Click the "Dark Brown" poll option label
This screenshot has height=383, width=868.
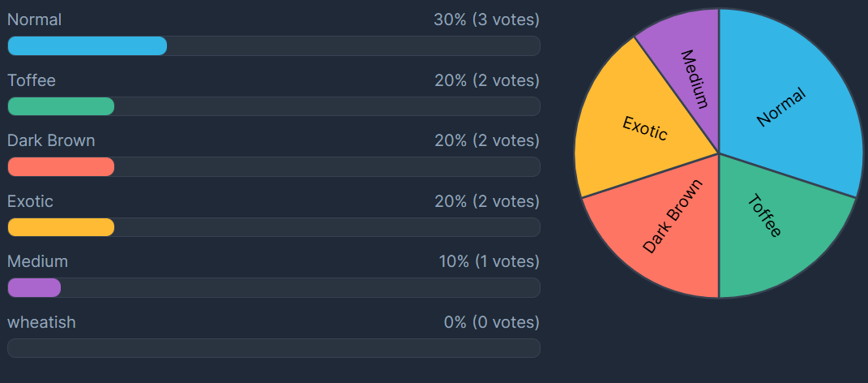pos(51,140)
